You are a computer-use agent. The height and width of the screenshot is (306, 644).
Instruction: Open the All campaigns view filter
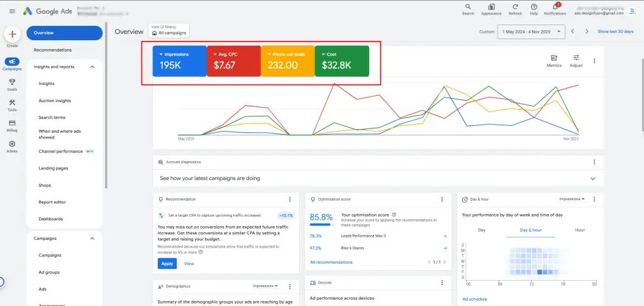click(x=169, y=30)
